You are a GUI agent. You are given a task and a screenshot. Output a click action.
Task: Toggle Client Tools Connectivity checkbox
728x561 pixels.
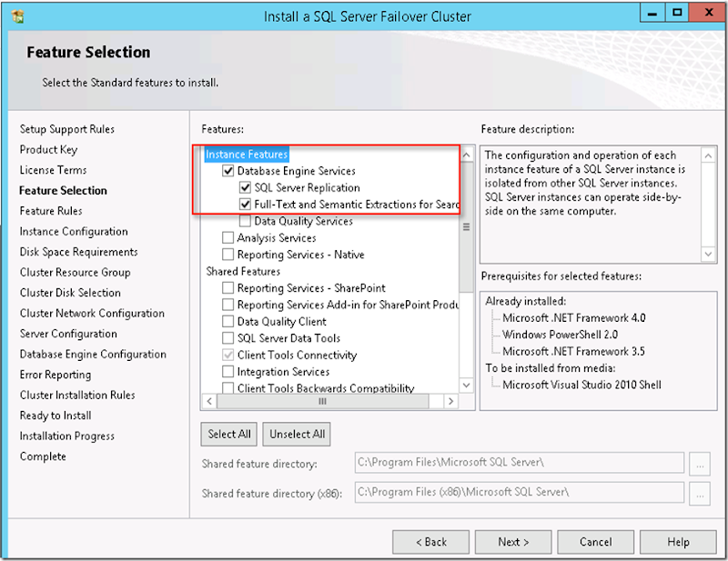[228, 355]
